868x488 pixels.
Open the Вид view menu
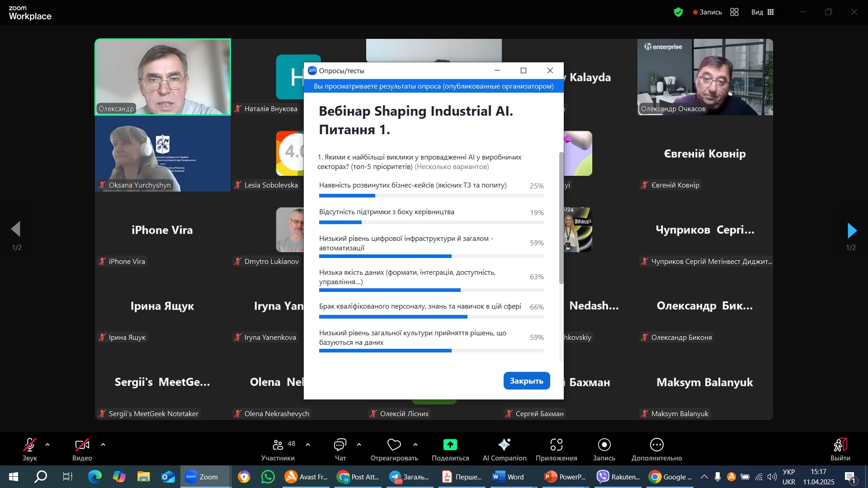[x=763, y=12]
